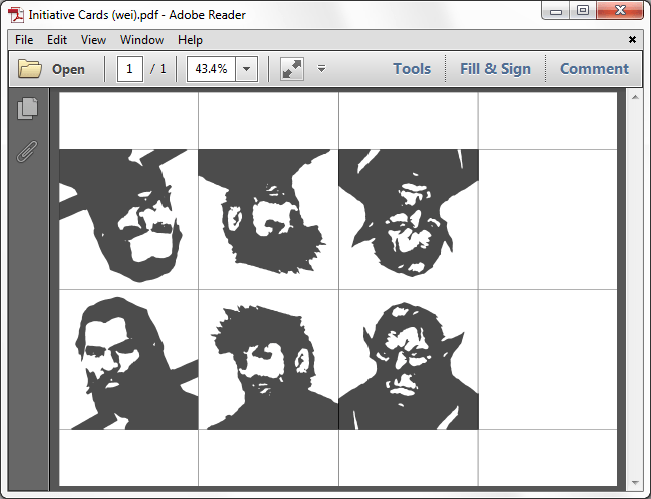Click the page number input field
Screen dimensions: 651x499
[x=130, y=69]
